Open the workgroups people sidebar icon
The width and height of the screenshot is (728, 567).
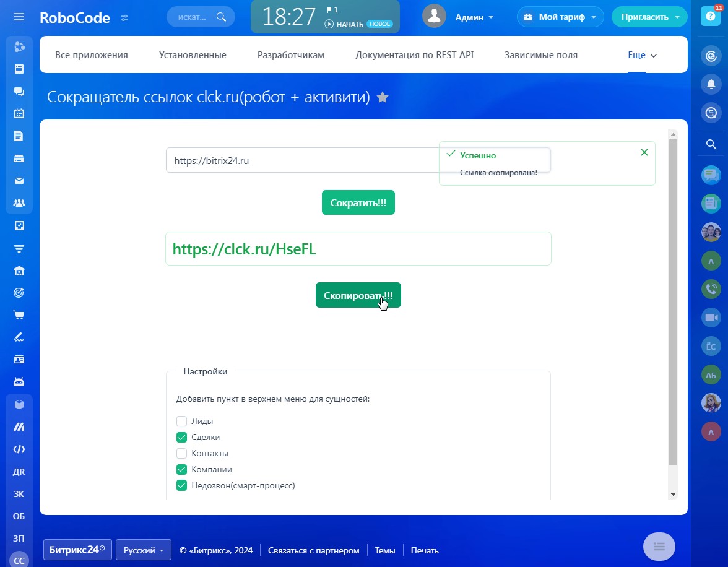pos(19,203)
